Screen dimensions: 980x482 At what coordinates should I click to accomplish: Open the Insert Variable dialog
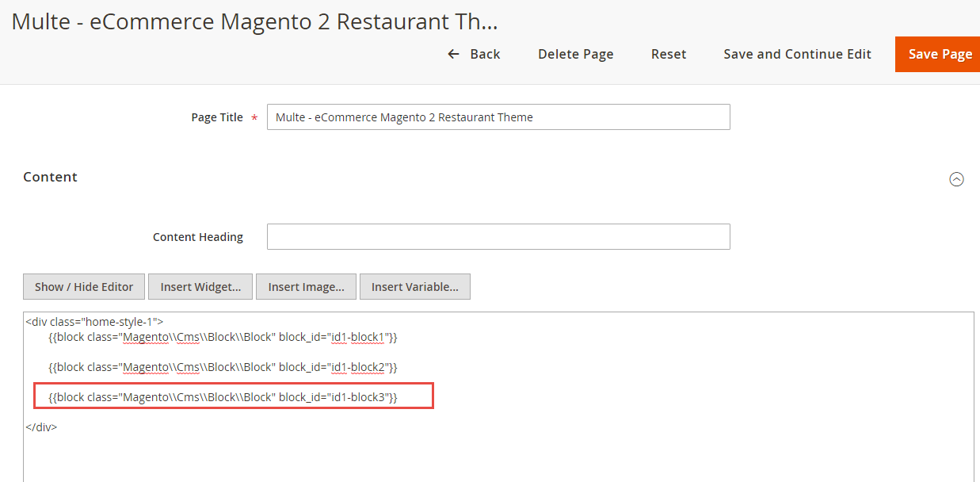tap(414, 287)
